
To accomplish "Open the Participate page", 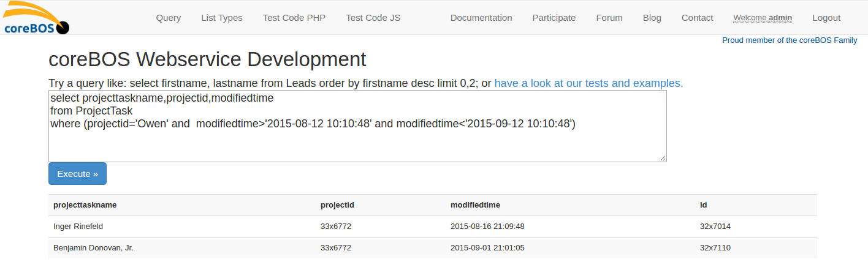I will pyautogui.click(x=554, y=18).
